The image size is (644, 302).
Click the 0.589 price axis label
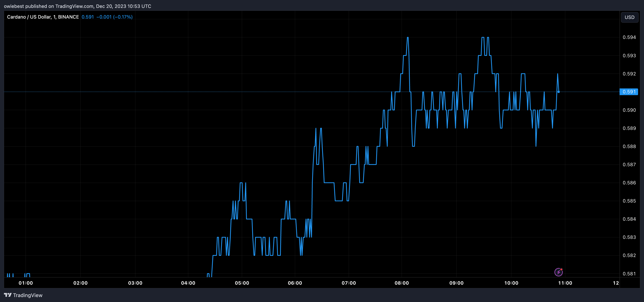pyautogui.click(x=629, y=128)
